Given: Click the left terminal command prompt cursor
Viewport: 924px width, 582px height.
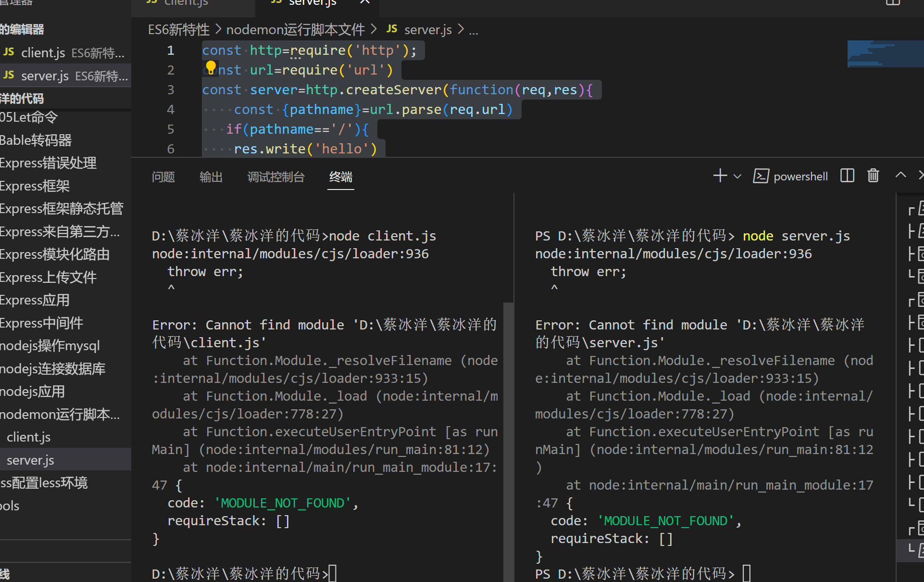Looking at the screenshot, I should point(333,573).
